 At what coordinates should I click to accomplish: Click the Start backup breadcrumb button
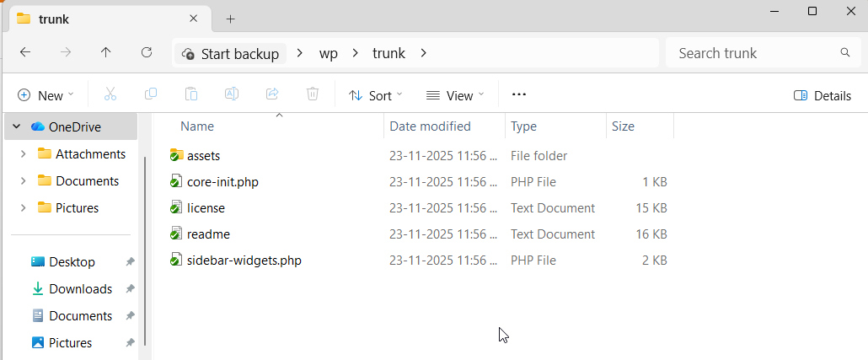[x=230, y=53]
